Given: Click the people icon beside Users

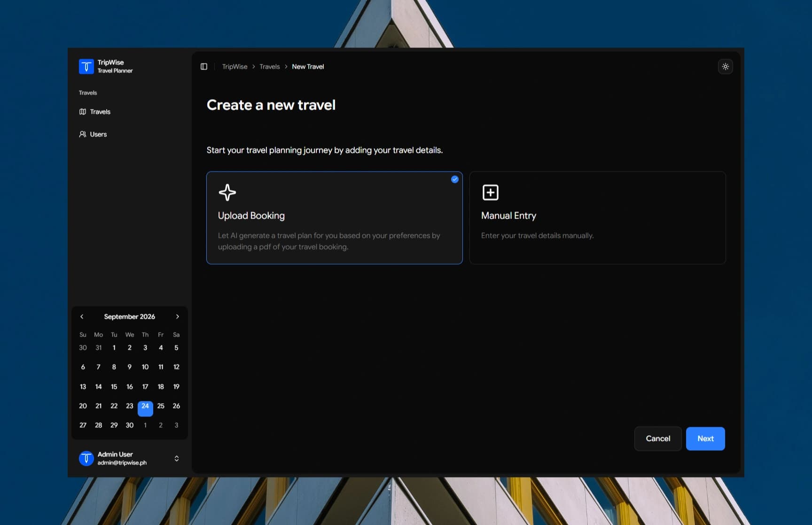Looking at the screenshot, I should tap(83, 134).
